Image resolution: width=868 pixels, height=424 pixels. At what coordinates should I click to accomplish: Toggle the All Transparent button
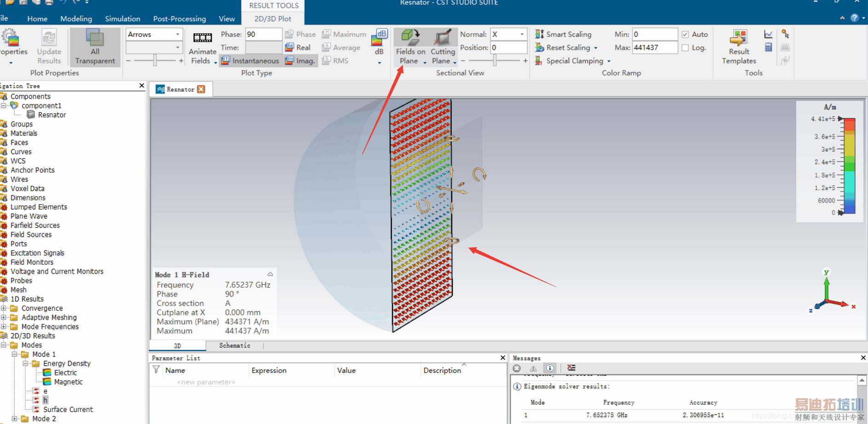[x=95, y=47]
